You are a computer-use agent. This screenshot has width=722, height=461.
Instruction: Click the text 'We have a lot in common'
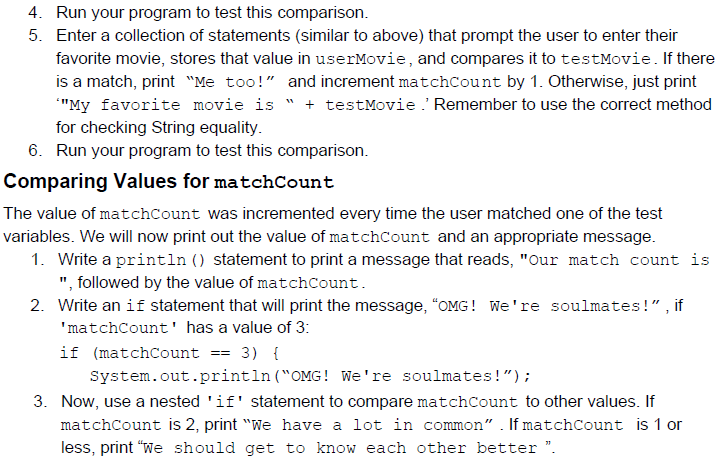click(x=372, y=425)
